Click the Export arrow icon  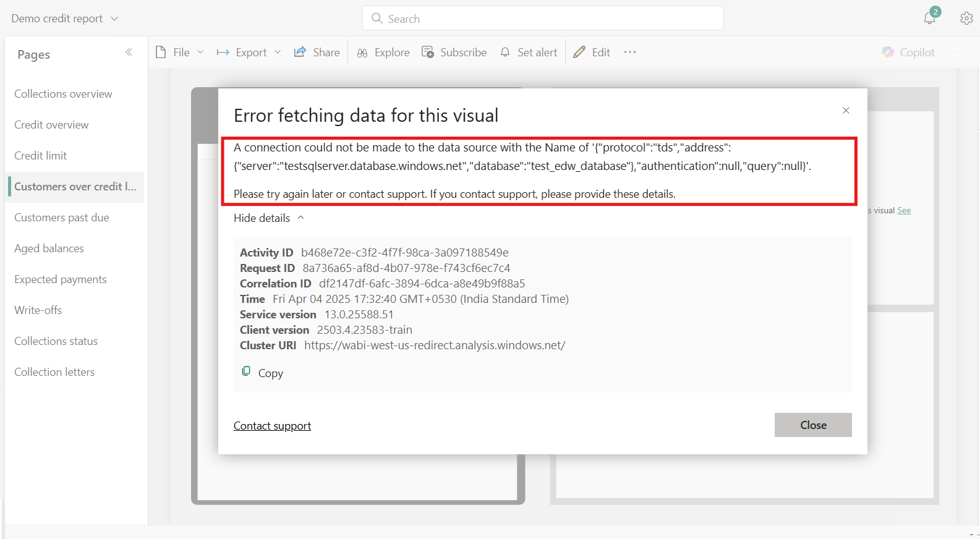[223, 53]
